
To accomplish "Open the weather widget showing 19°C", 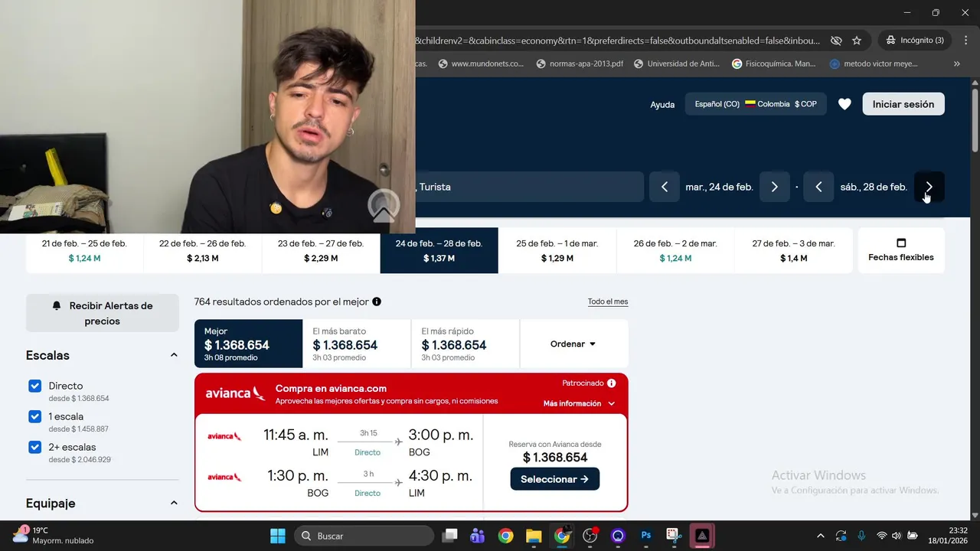I will point(54,536).
